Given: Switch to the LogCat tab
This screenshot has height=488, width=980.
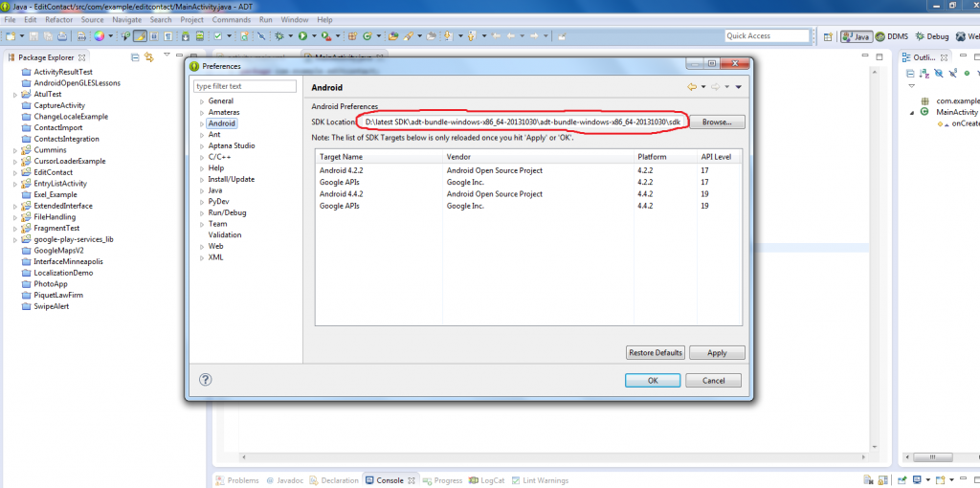Looking at the screenshot, I should [492, 480].
